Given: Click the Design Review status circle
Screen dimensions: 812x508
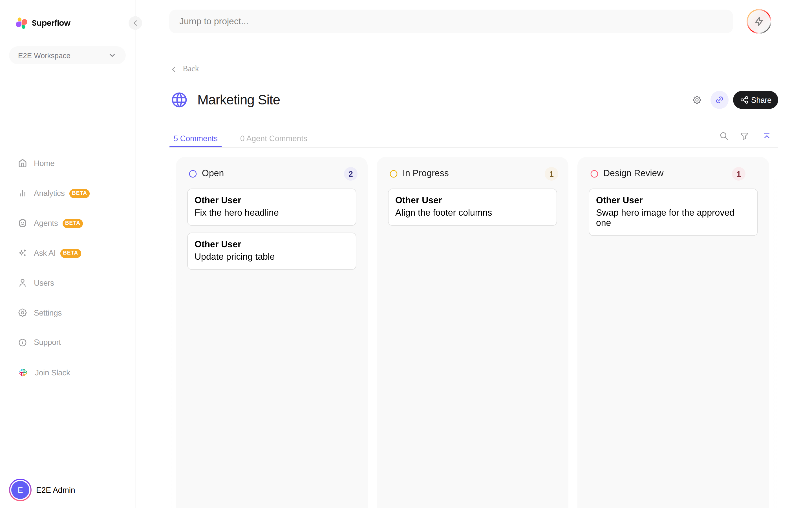Looking at the screenshot, I should (594, 174).
